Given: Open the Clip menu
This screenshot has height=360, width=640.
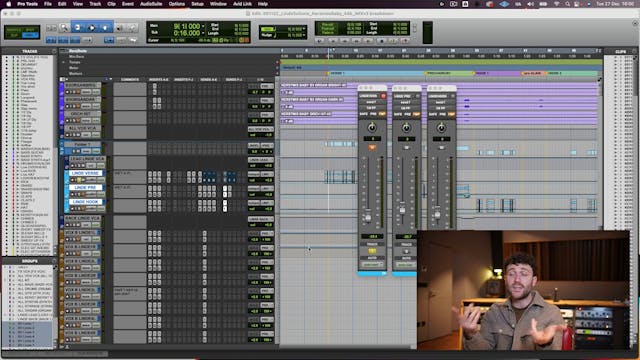Looking at the screenshot, I should (x=111, y=4).
